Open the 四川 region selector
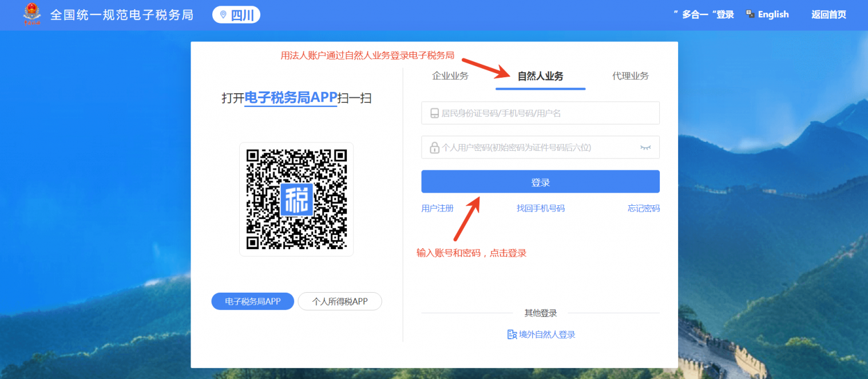868x379 pixels. [x=236, y=15]
